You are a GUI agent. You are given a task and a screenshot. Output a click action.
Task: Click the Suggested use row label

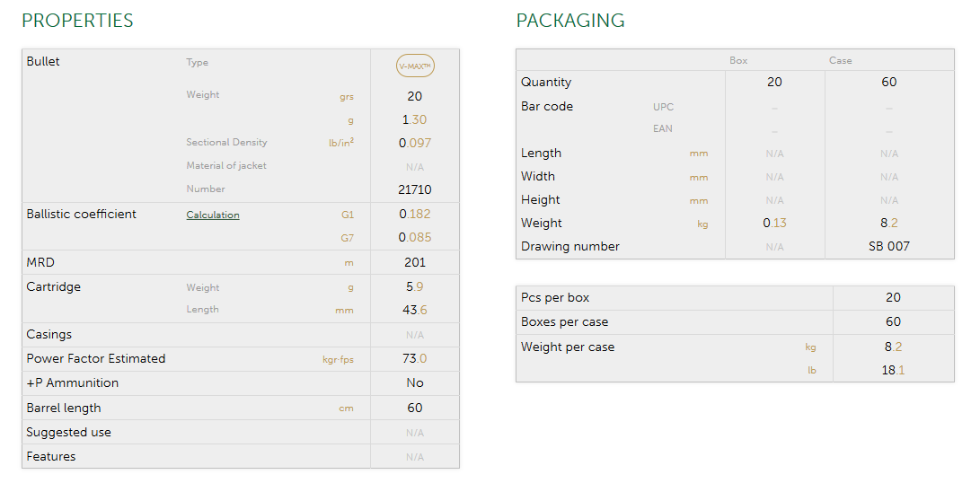69,432
